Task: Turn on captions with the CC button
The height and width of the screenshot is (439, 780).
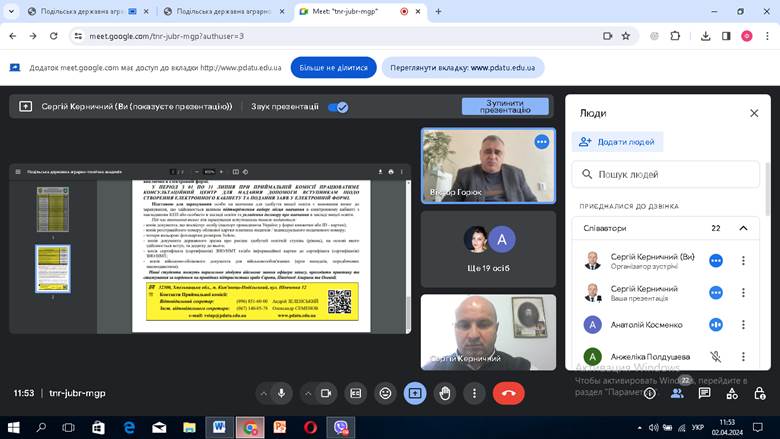Action: [356, 393]
